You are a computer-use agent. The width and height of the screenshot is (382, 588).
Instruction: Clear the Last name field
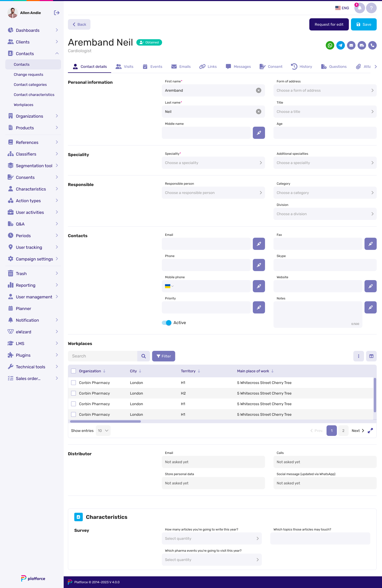(258, 112)
